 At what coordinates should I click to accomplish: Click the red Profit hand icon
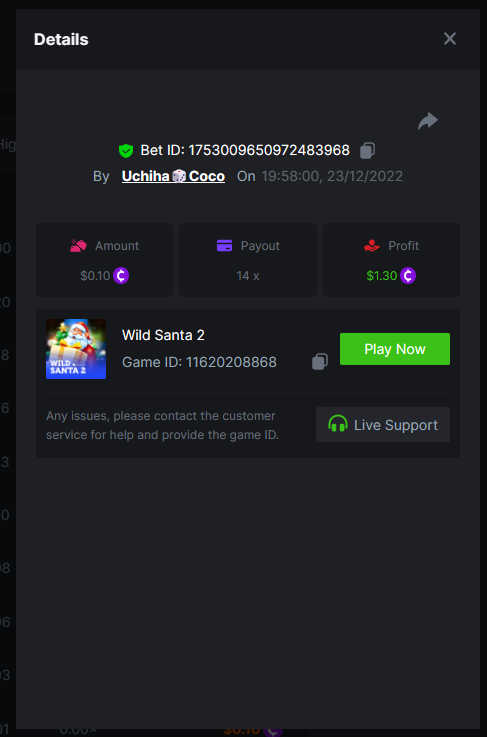click(x=372, y=246)
